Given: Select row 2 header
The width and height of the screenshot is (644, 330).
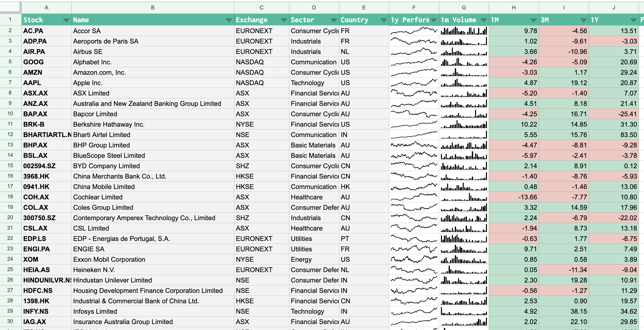Looking at the screenshot, I should point(10,30).
